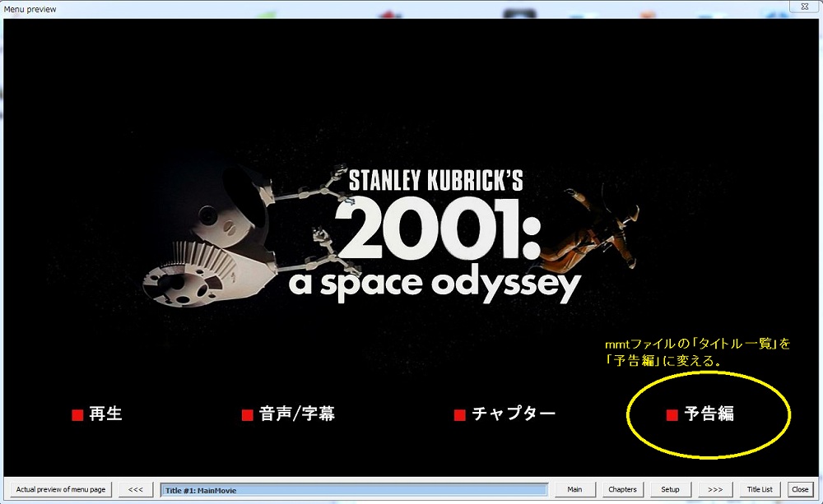This screenshot has height=504, width=823.
Task: Click the red square beside チャプター
Action: click(x=460, y=415)
